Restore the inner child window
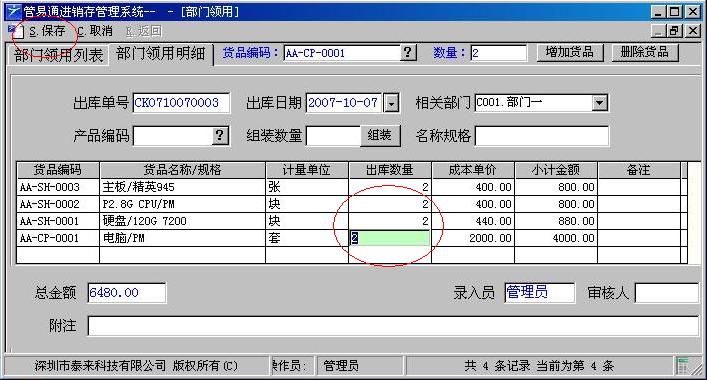The image size is (707, 380). (x=674, y=31)
